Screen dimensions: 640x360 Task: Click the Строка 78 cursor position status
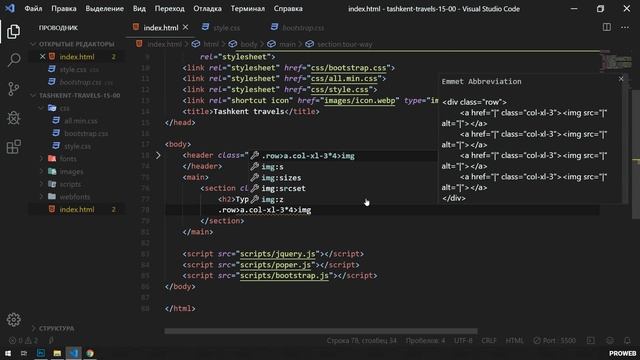(361, 340)
